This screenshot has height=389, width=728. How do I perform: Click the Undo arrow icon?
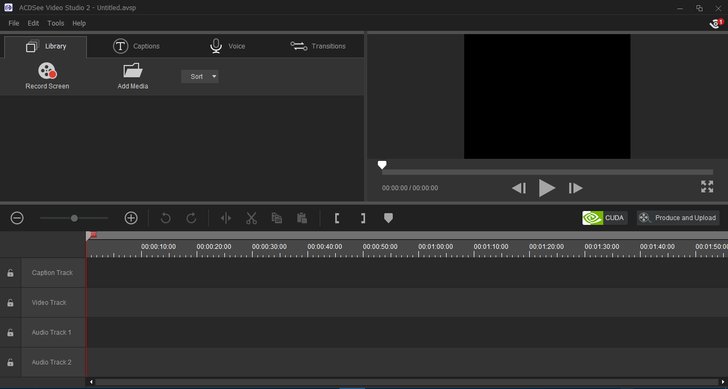[x=165, y=218]
